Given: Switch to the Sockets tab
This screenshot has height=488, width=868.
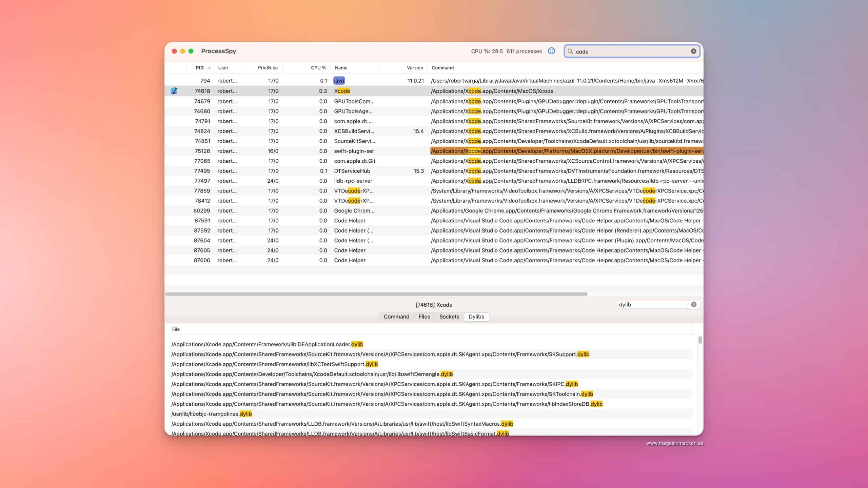Looking at the screenshot, I should tap(449, 317).
